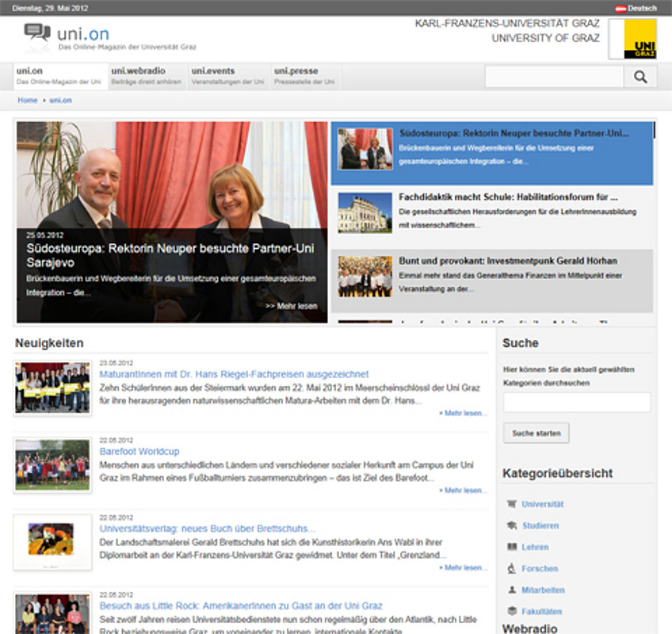Open the Universitätsverlag book article thumbnail
Screen dimensions: 672x634
(52, 542)
